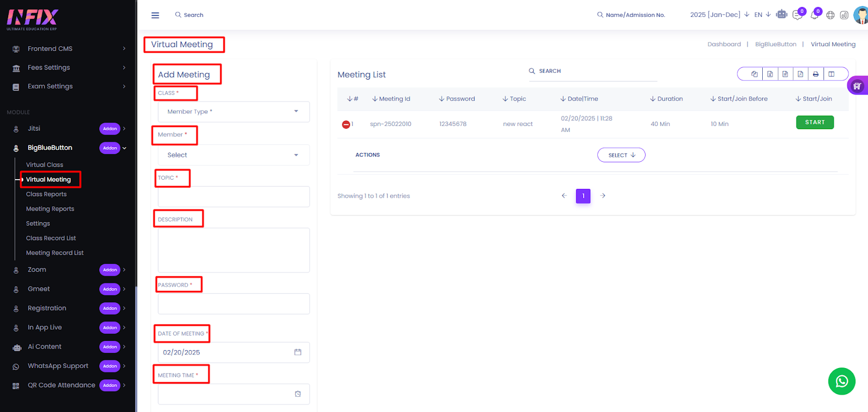Sort by Duration column
868x412 pixels.
click(666, 99)
